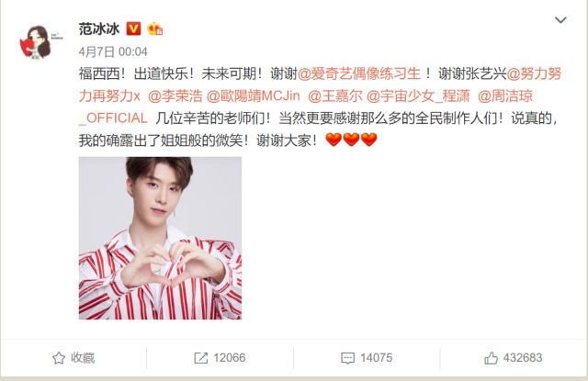Open @歐陽靖MCJin mention link
Image resolution: width=588 pixels, height=381 pixels.
tap(254, 96)
